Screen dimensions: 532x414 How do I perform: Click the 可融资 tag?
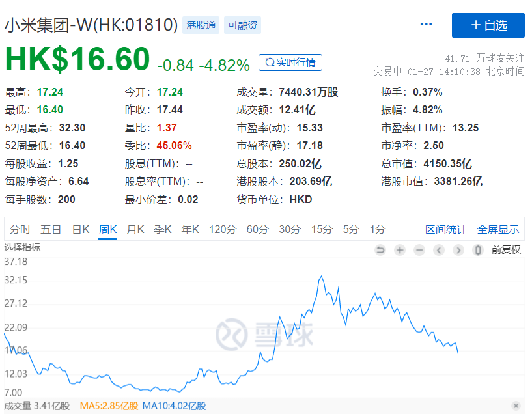242,25
